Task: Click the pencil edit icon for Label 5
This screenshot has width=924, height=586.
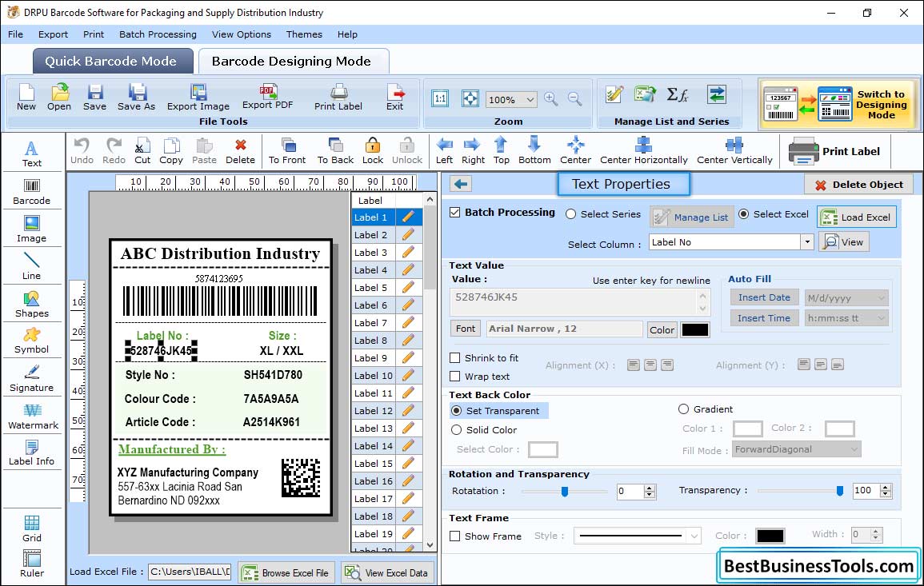Action: (408, 288)
